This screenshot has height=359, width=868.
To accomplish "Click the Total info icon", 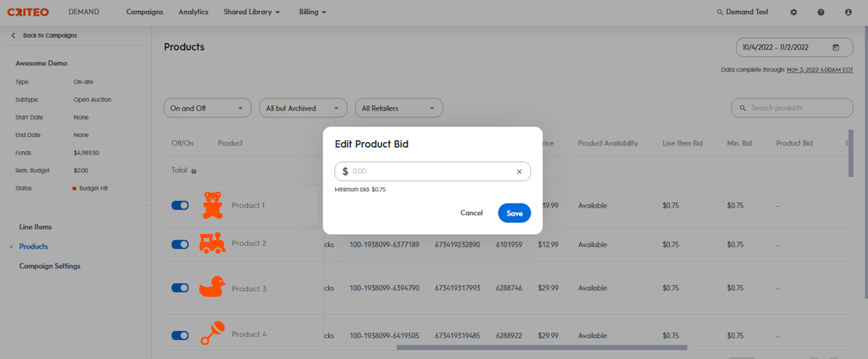I will pos(194,171).
